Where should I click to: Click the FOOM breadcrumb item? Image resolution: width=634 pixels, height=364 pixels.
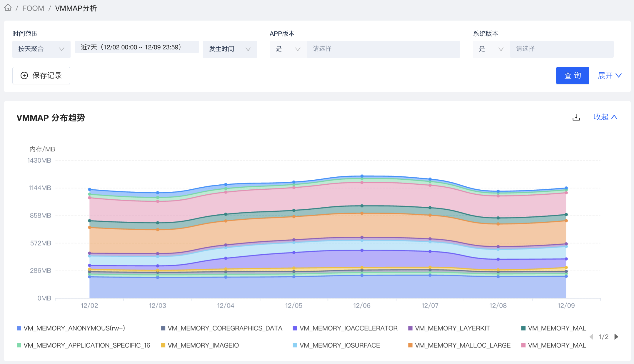click(33, 8)
